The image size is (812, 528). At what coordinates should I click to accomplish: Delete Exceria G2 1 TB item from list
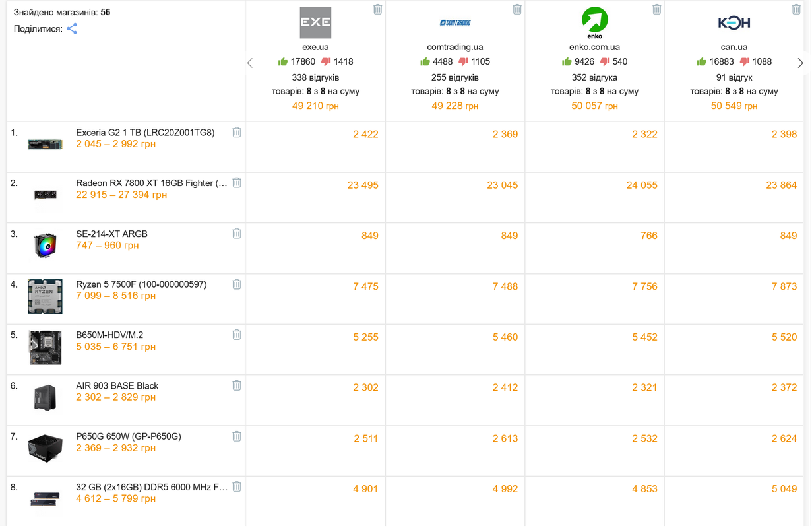click(237, 132)
